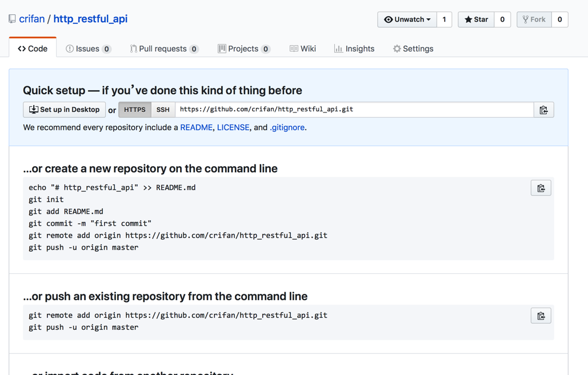Fork this repository
The image size is (588, 375).
click(534, 19)
